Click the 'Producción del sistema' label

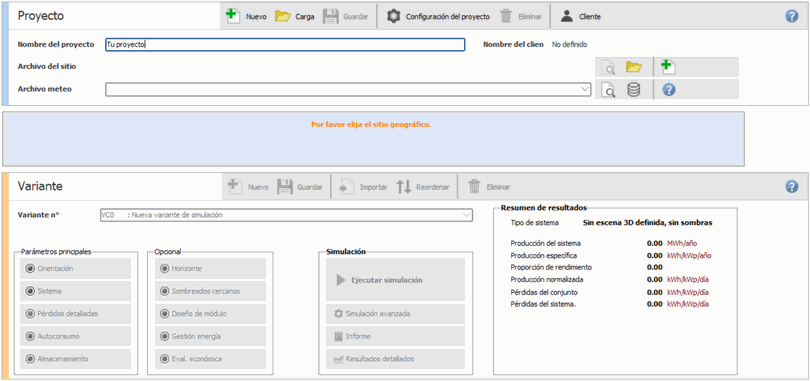click(546, 243)
